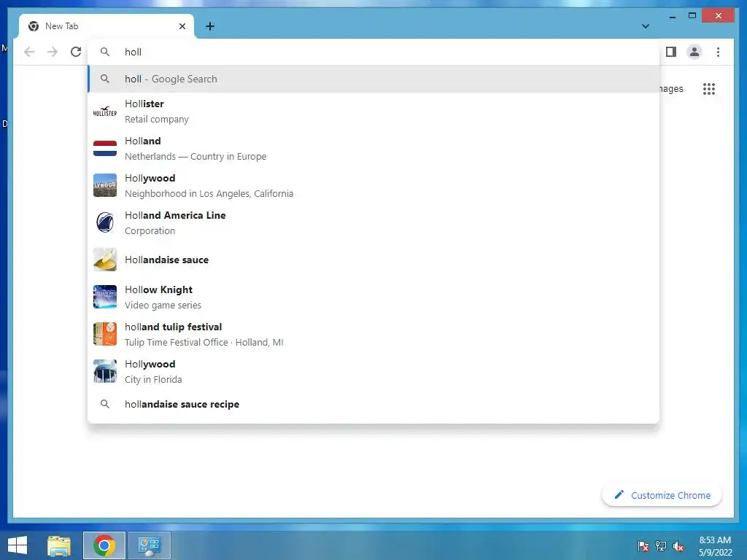Open File Explorer from the taskbar
747x560 pixels.
[x=59, y=545]
